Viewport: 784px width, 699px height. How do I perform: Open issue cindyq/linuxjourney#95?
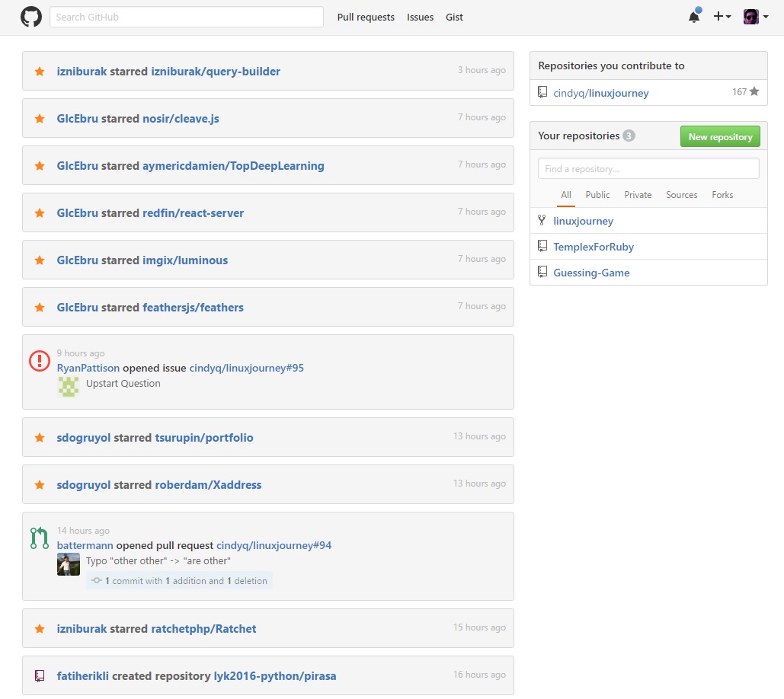(247, 368)
